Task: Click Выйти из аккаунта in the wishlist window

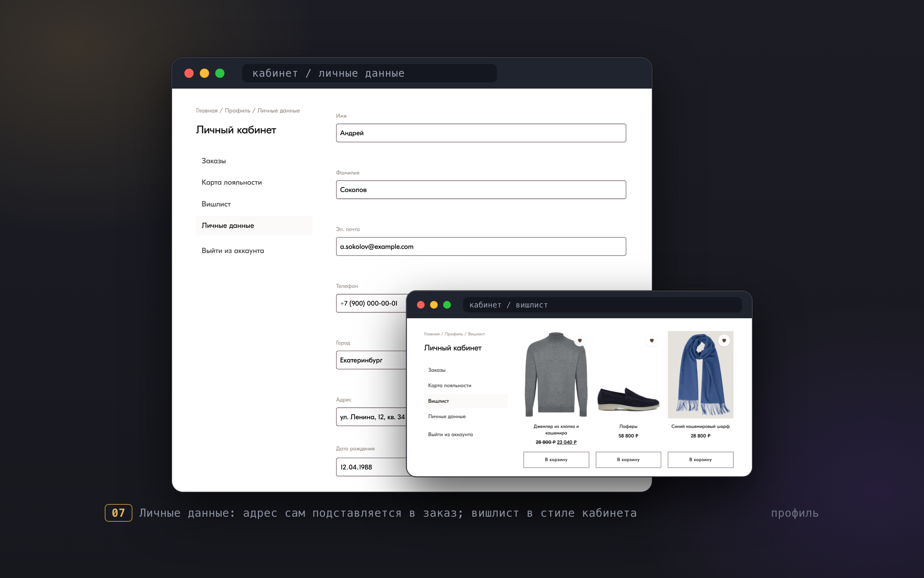Action: [x=450, y=435]
